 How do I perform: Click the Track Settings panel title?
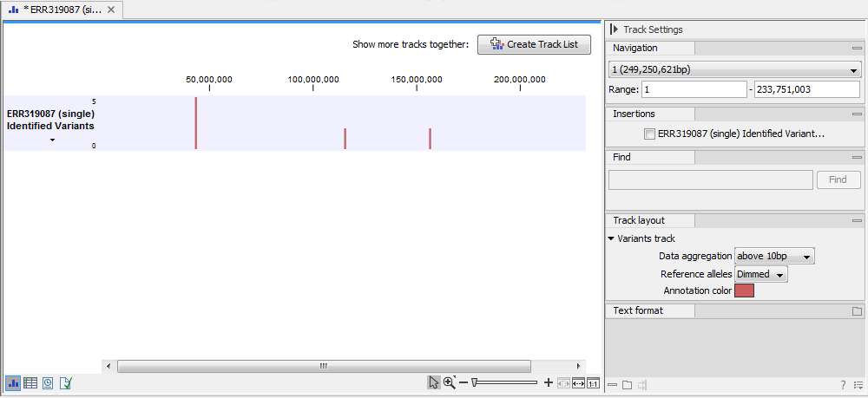coord(654,29)
